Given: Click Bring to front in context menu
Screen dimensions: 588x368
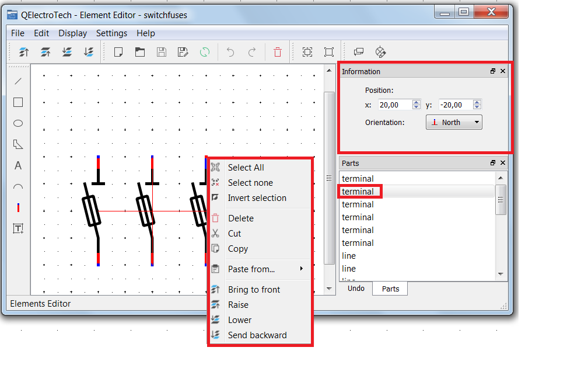Looking at the screenshot, I should point(254,290).
